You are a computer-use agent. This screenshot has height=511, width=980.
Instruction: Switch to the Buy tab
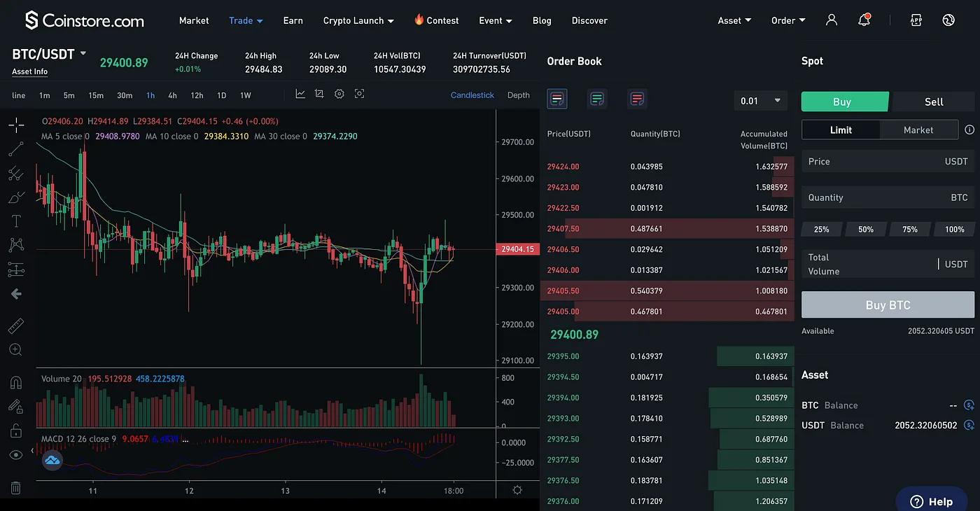(x=844, y=101)
